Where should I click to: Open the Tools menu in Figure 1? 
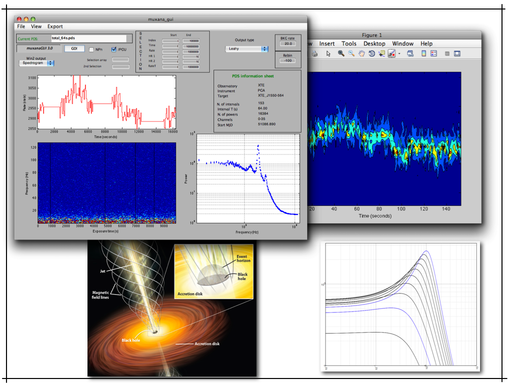tap(349, 44)
